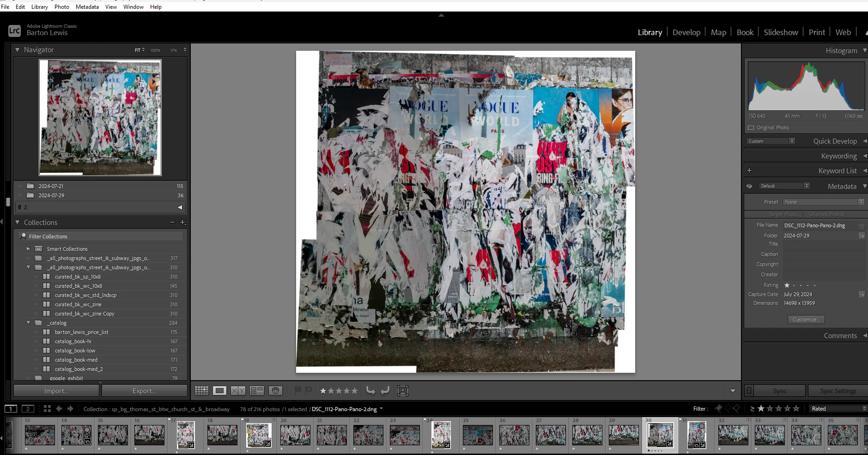Viewport: 868px width, 455px height.
Task: Open File Name batch rename icon
Action: point(862,226)
